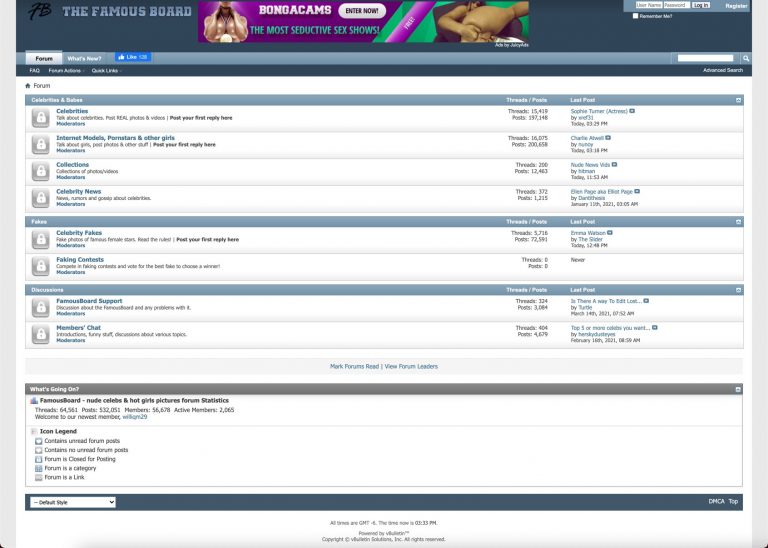
Task: Collapse the Fakes category section
Action: coord(738,222)
